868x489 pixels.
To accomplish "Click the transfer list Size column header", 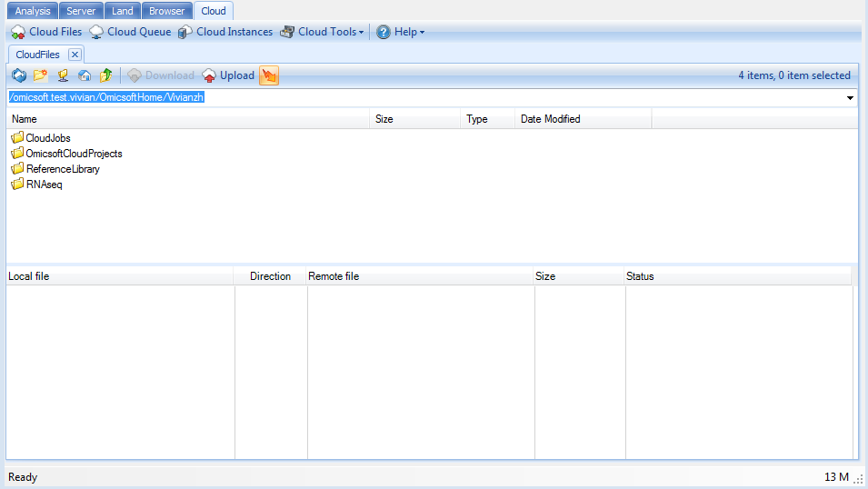I will 578,276.
